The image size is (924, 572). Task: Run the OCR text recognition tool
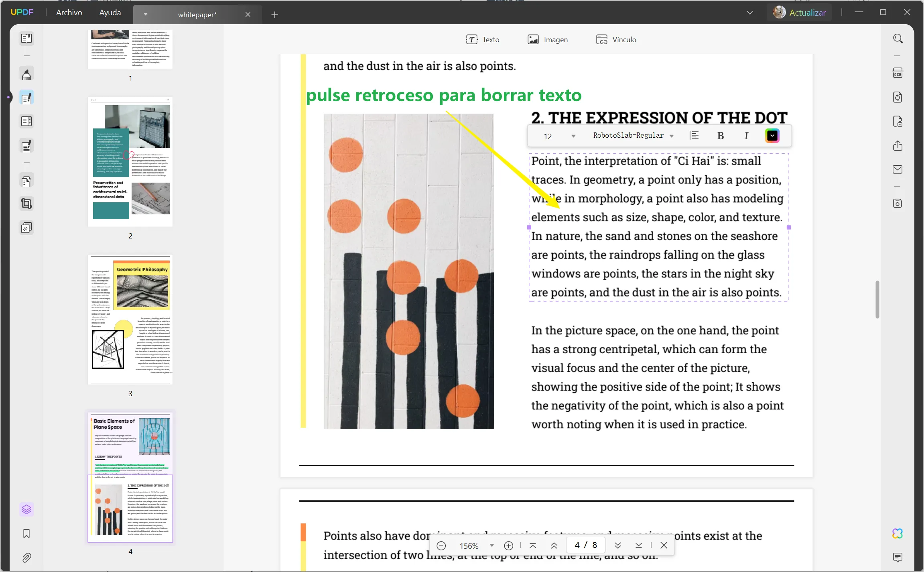pyautogui.click(x=898, y=73)
